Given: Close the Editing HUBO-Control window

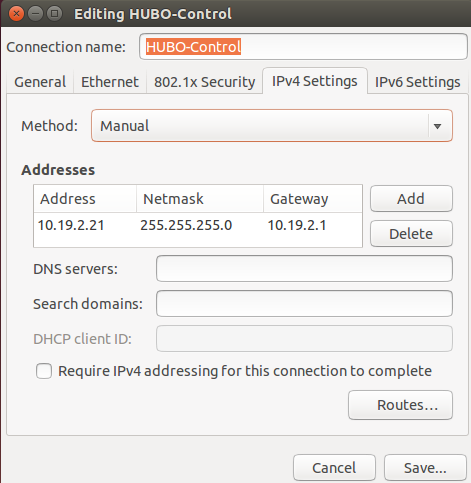Looking at the screenshot, I should [16, 14].
